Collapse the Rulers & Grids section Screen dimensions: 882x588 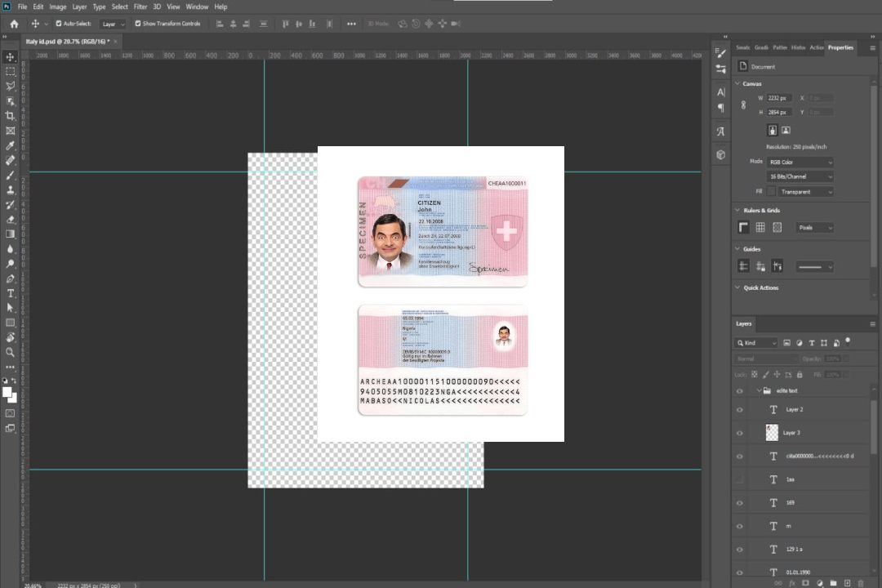click(x=738, y=211)
